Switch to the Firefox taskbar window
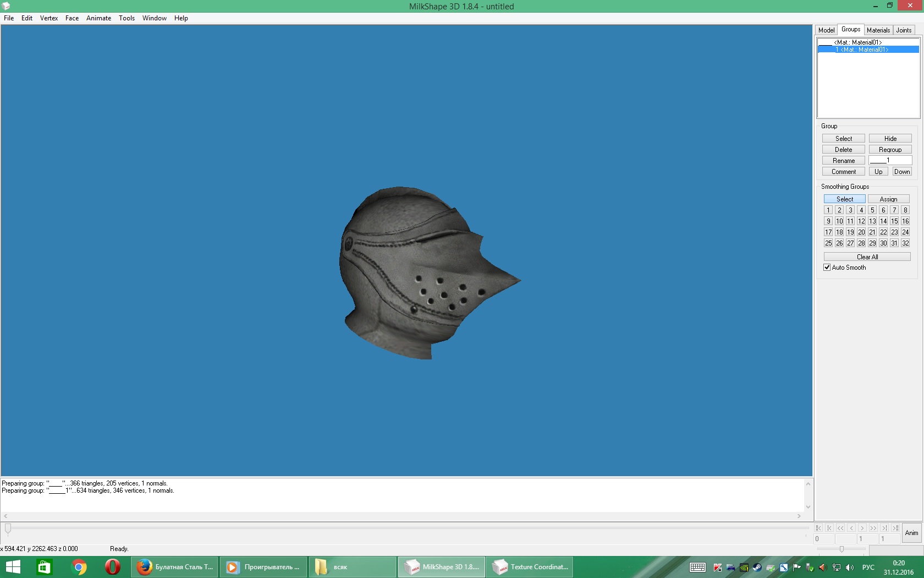This screenshot has width=924, height=578. pyautogui.click(x=175, y=567)
